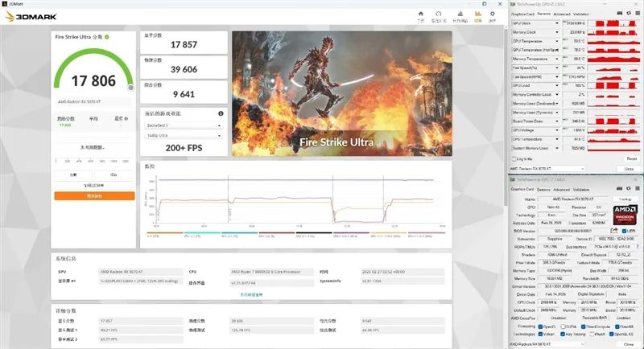Switch to Sensors tab in lower GPU-Z window
This screenshot has width=644, height=349.
(x=544, y=190)
